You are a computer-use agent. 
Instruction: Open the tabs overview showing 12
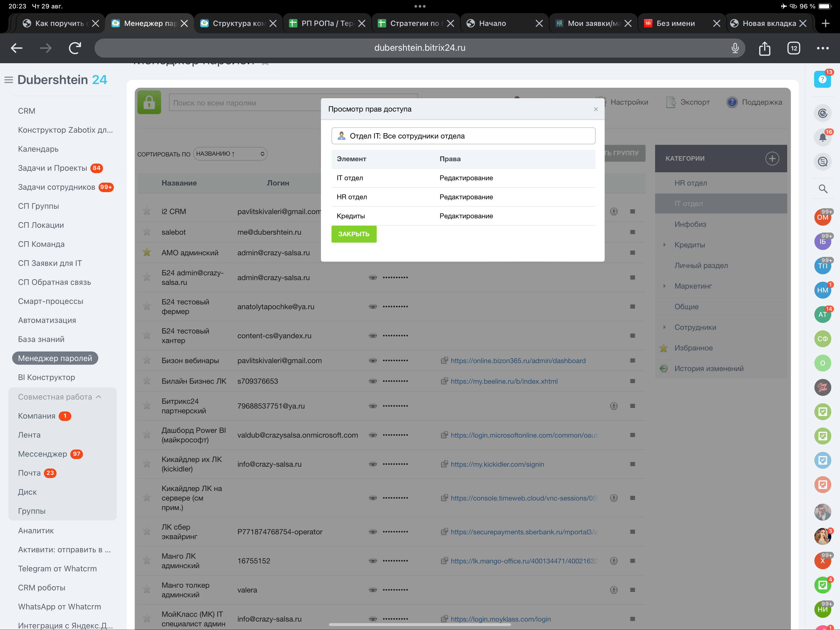coord(794,48)
